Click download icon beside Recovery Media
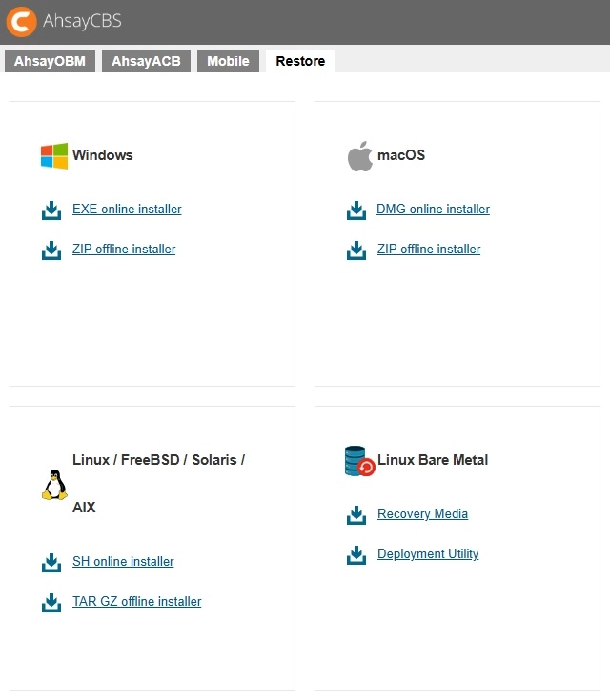The image size is (610, 700). (356, 514)
